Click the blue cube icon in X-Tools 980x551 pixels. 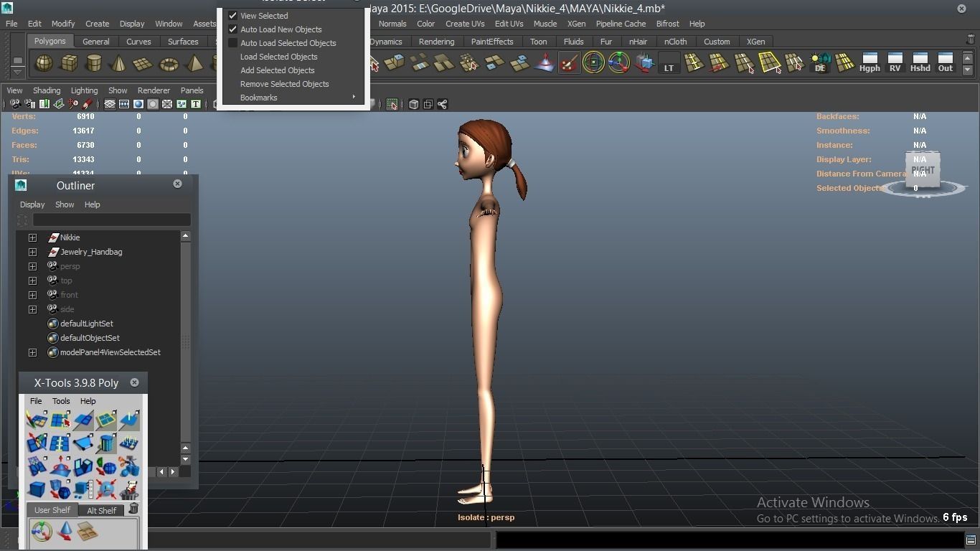pos(37,490)
